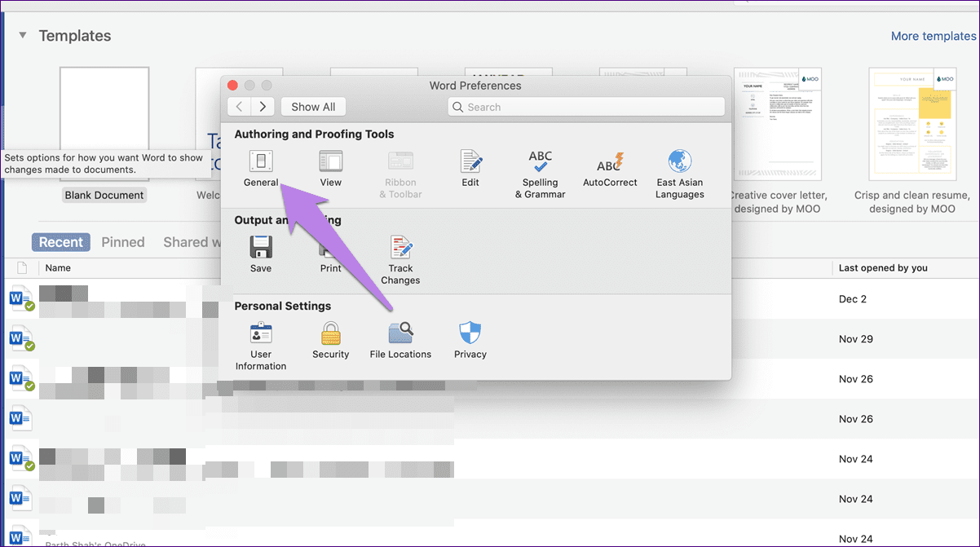This screenshot has width=980, height=547.
Task: Open General preferences pane
Action: 261,169
